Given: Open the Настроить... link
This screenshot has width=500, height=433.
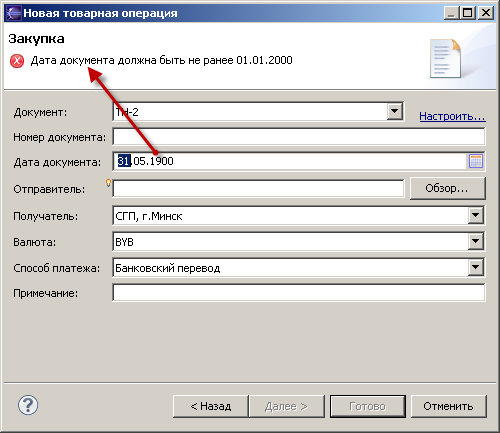Looking at the screenshot, I should [x=452, y=116].
